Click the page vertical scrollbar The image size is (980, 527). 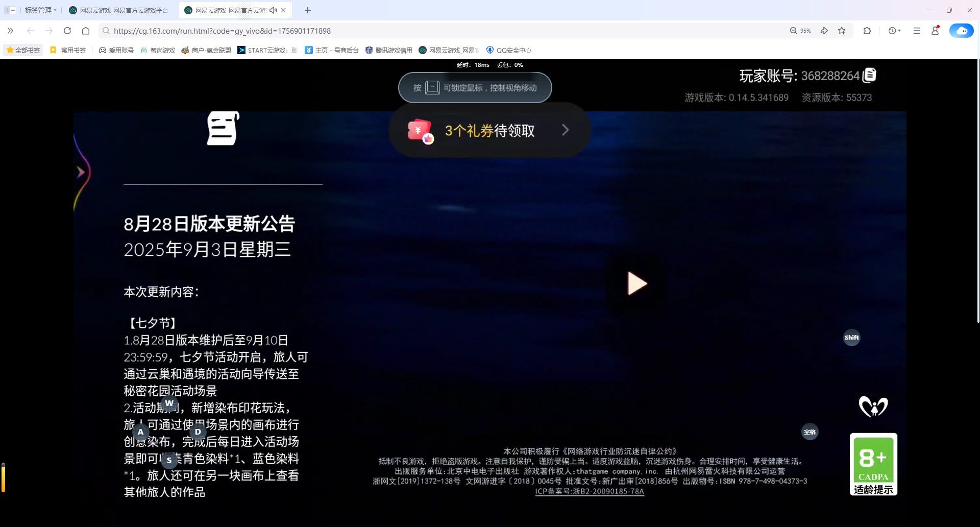click(x=978, y=191)
